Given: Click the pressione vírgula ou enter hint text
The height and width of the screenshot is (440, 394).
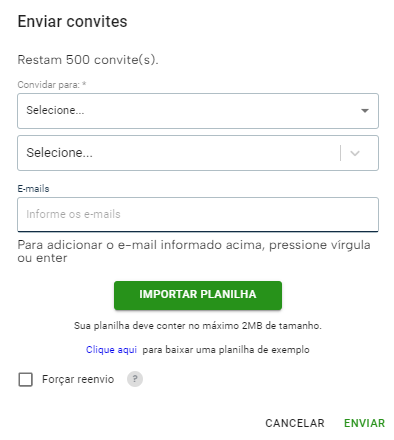Looking at the screenshot, I should click(194, 251).
